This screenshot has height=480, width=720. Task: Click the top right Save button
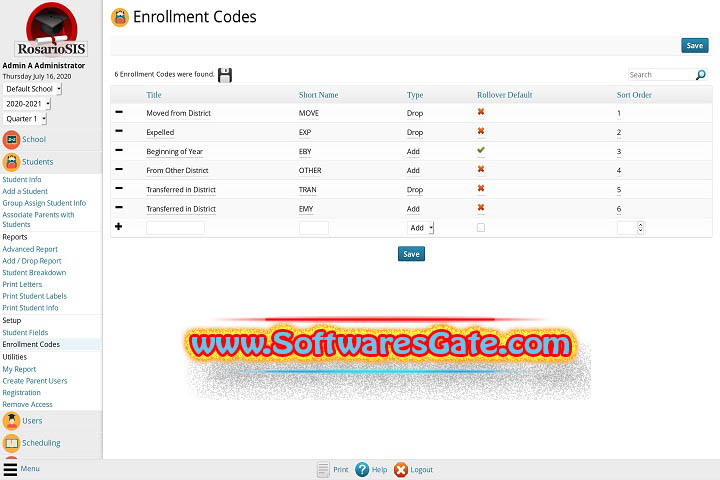694,45
